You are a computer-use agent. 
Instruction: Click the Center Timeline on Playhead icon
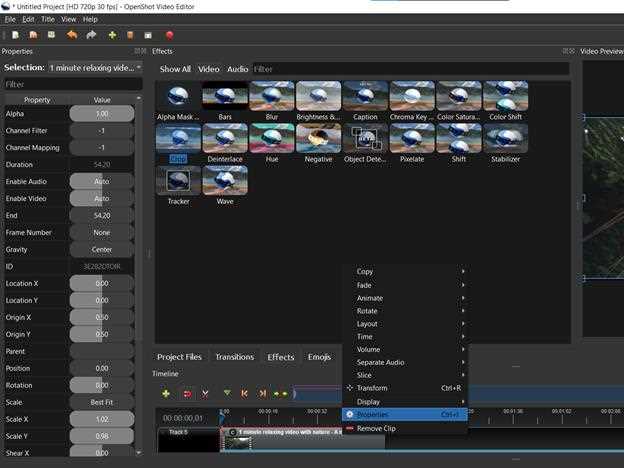[280, 394]
